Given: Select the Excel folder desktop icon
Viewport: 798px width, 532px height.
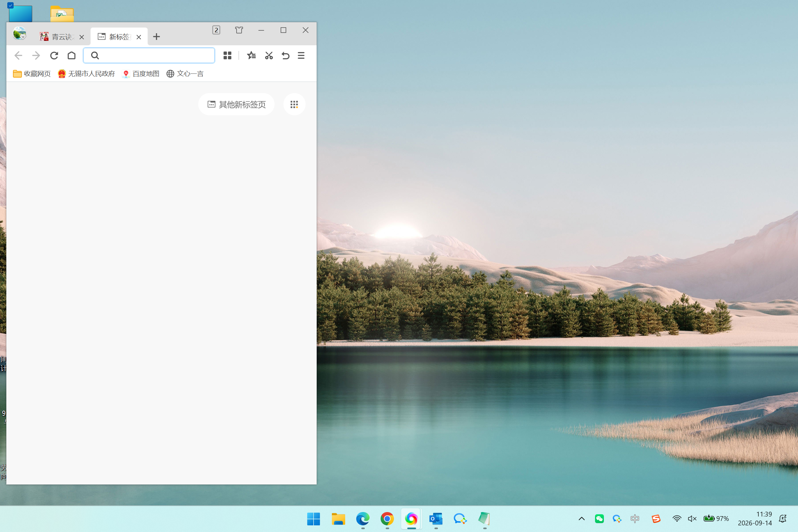Looking at the screenshot, I should click(x=62, y=14).
